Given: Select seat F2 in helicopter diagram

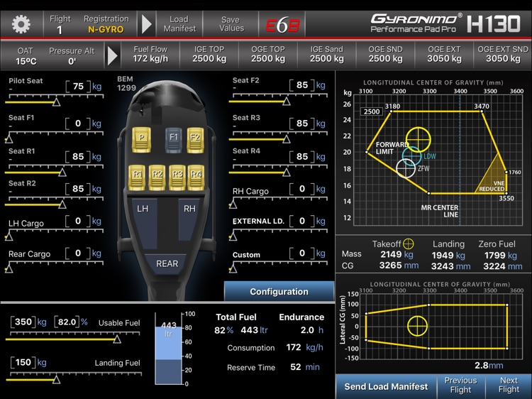Looking at the screenshot, I should coord(195,140).
